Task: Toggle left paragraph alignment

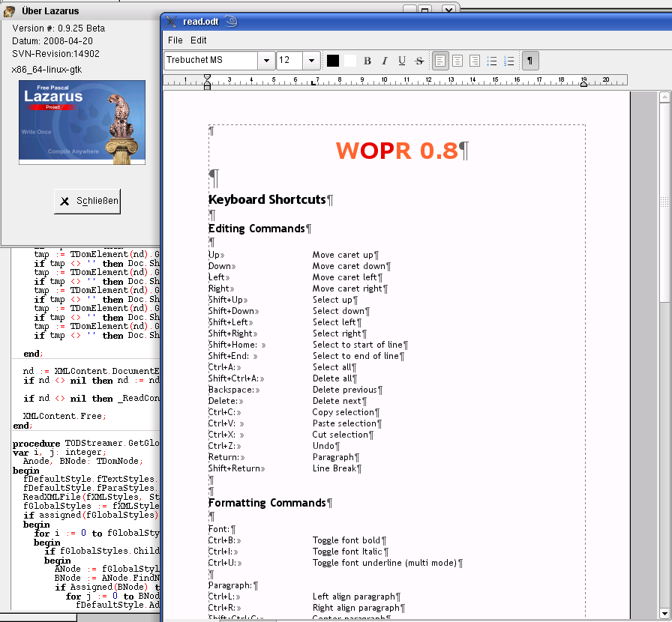Action: point(440,61)
